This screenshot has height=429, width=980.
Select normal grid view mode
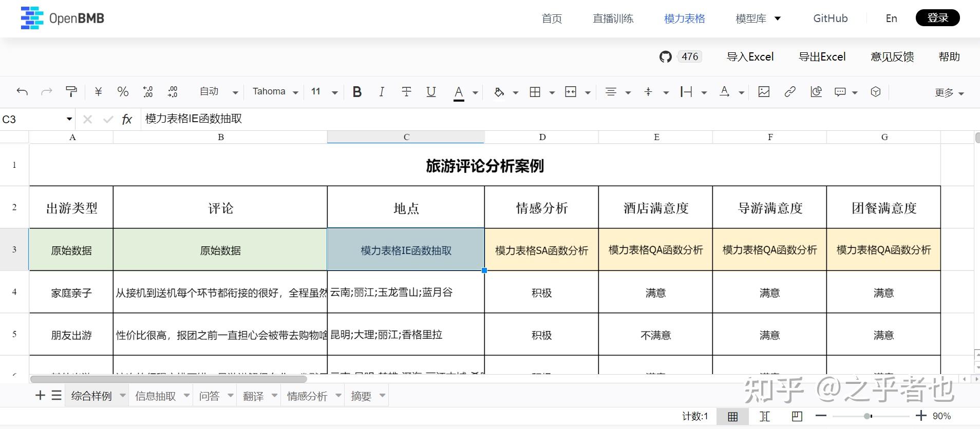pyautogui.click(x=733, y=417)
